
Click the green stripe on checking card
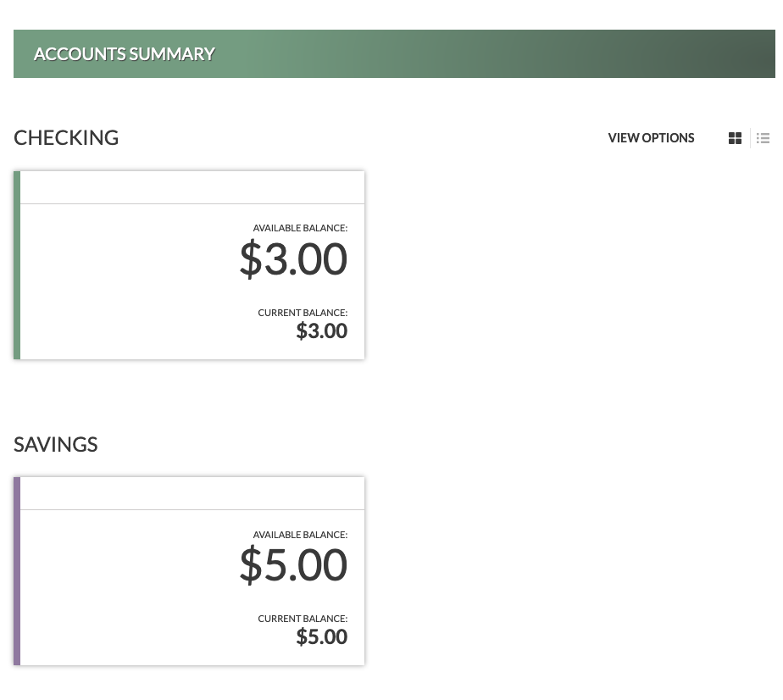click(x=17, y=265)
